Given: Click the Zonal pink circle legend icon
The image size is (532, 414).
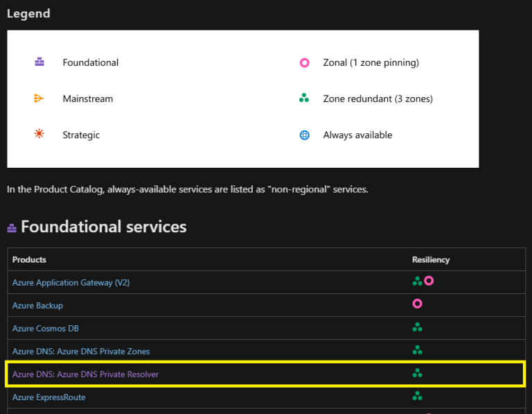Looking at the screenshot, I should click(304, 63).
